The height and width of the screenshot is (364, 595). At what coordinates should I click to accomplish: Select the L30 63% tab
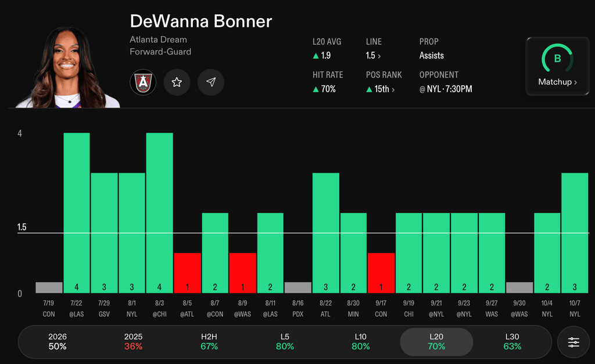(512, 341)
